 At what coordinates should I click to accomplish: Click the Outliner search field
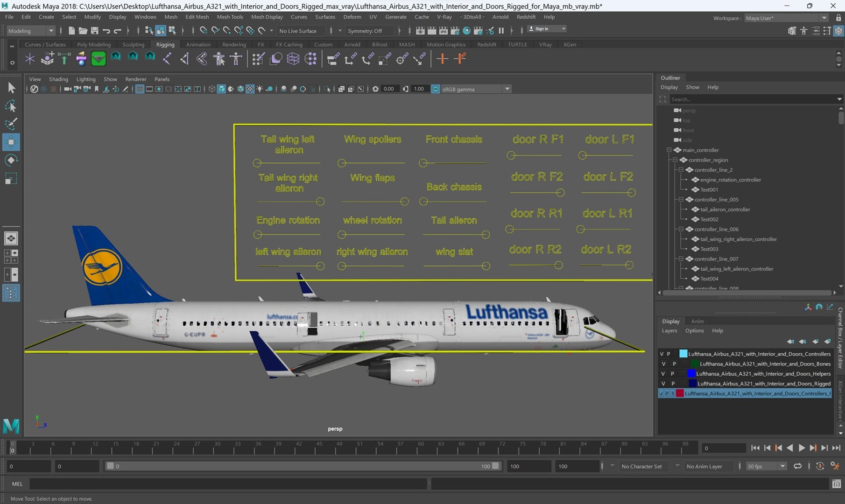click(753, 99)
